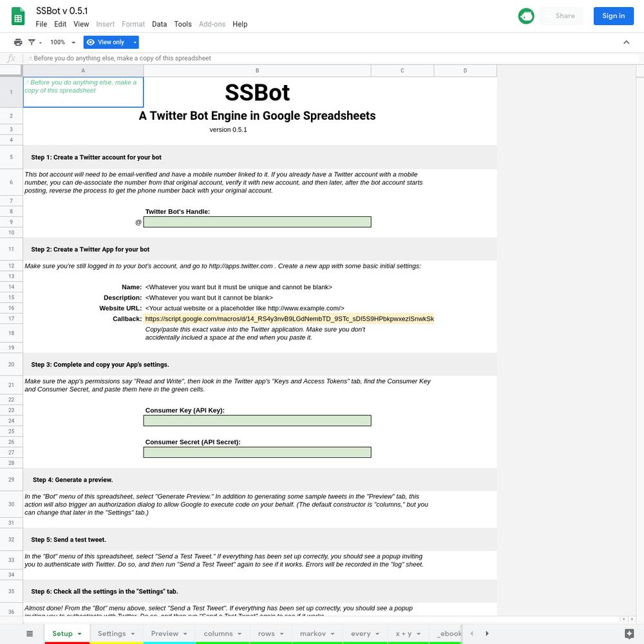The height and width of the screenshot is (644, 644).
Task: Select row 17 header
Action: (x=11, y=319)
